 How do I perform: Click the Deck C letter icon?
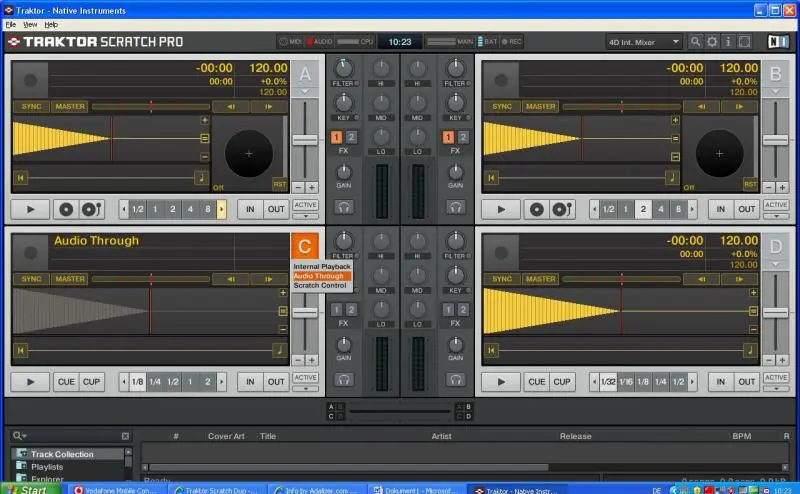pos(305,245)
